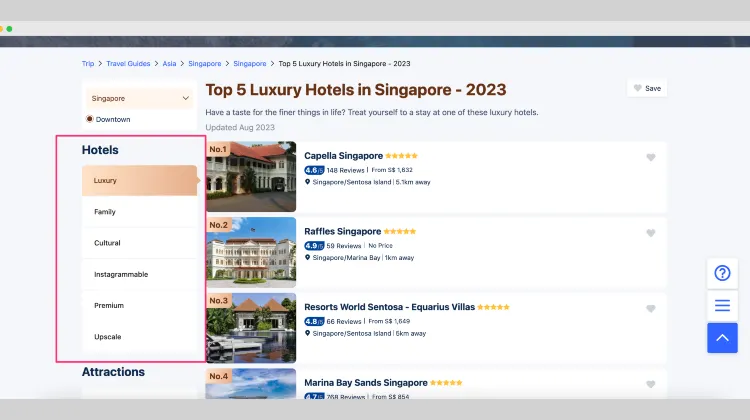Open Travel Guides breadcrumb link

point(128,64)
